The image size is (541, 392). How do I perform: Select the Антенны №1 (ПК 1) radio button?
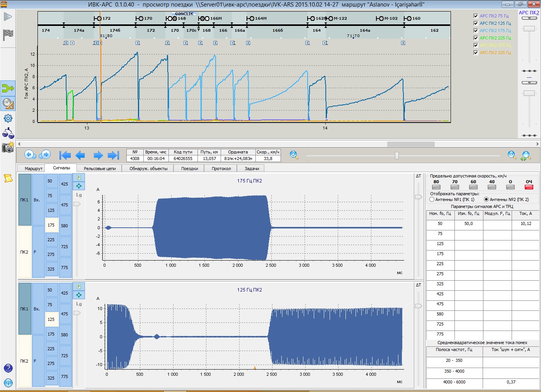point(432,199)
